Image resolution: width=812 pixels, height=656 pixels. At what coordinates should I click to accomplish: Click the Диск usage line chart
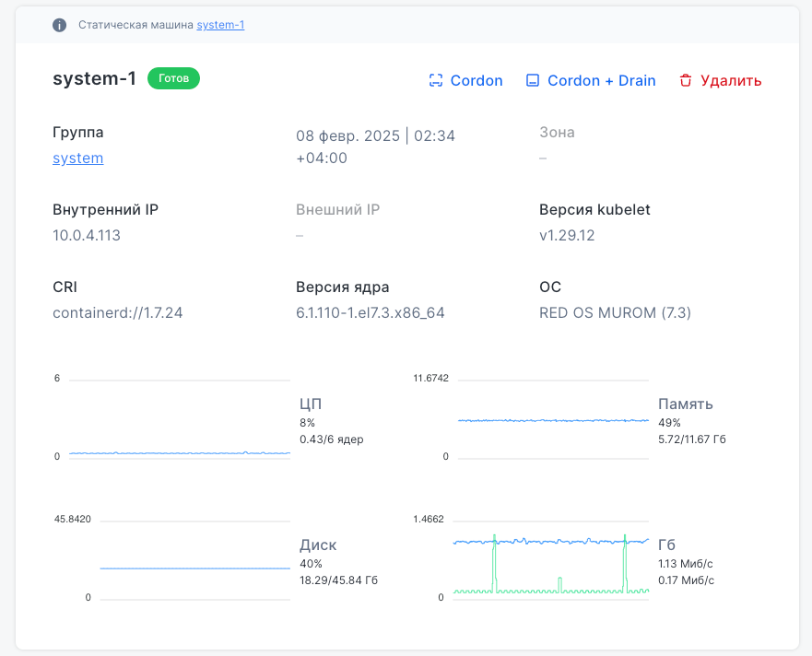point(194,560)
